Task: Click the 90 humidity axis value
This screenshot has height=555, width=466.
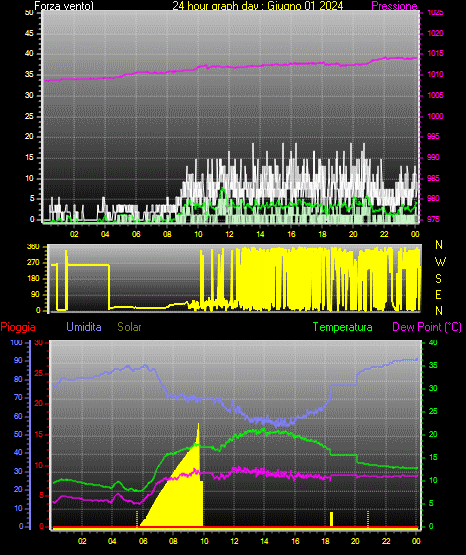Action: point(18,360)
